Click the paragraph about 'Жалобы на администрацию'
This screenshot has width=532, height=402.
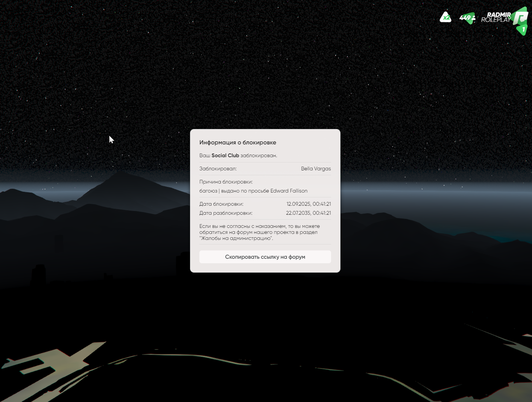pos(260,232)
